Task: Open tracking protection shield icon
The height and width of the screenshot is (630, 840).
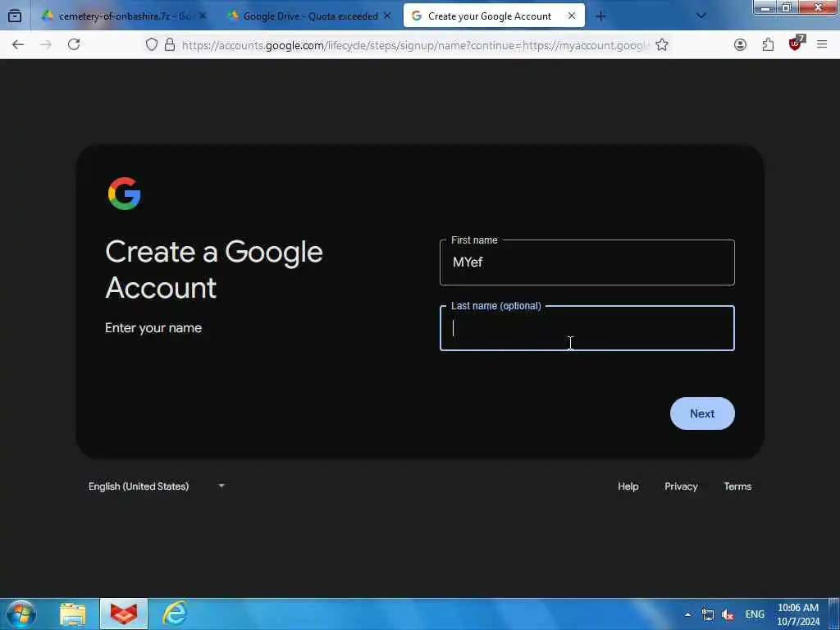Action: 152,44
